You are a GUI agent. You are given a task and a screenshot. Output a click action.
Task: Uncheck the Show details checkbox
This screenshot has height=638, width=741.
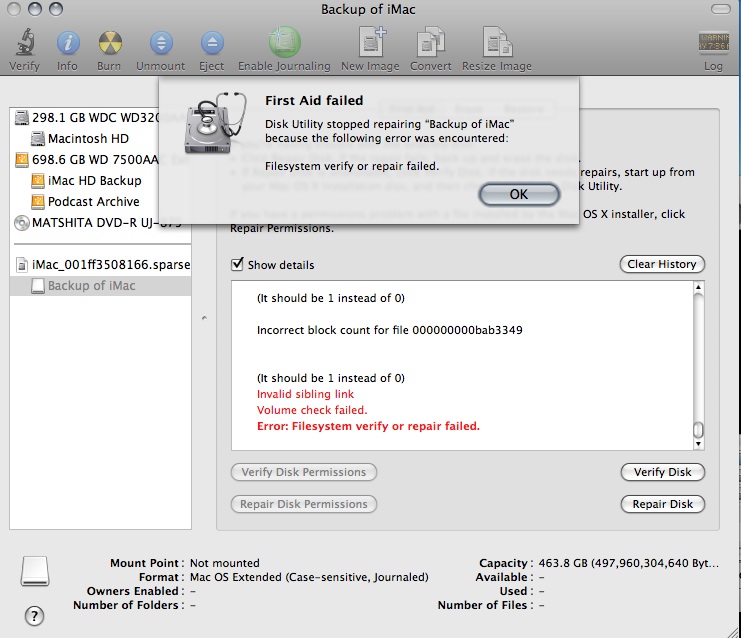(x=237, y=265)
